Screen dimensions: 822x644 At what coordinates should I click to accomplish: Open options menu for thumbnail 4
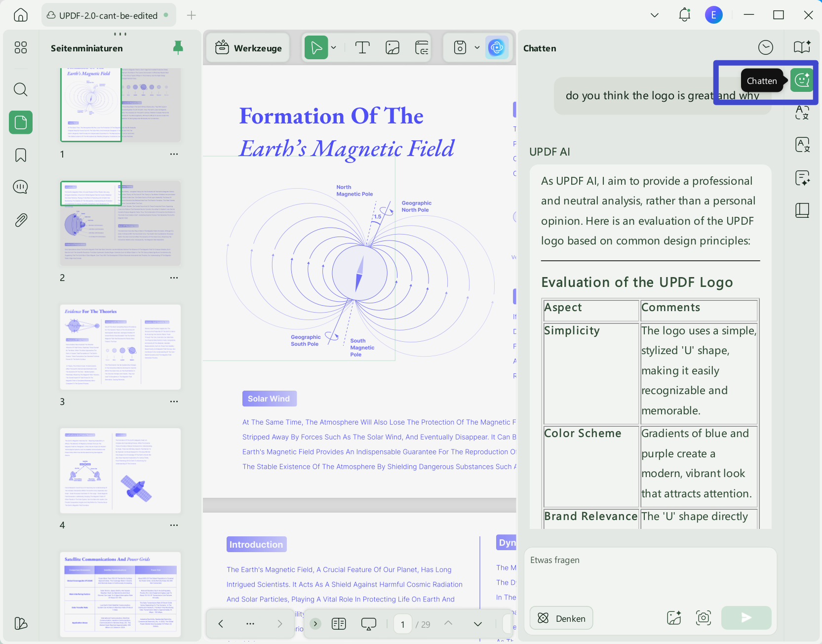[x=174, y=525]
